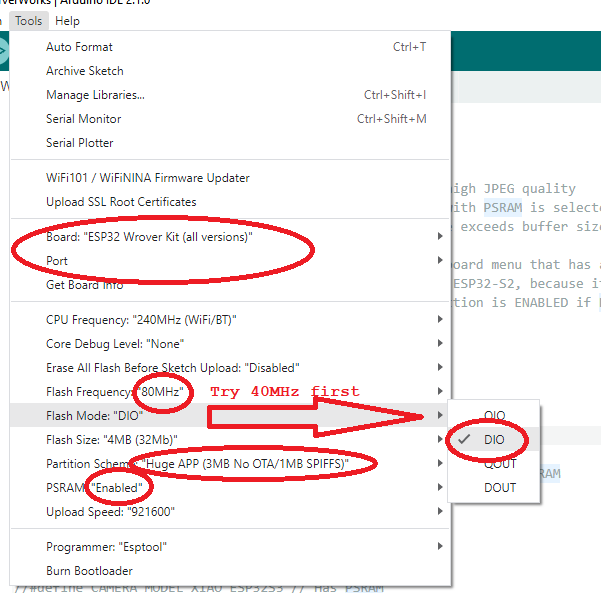Screen dimensions: 601x593
Task: Open Erase All Flash Before Sketch Upload submenu
Action: [230, 368]
